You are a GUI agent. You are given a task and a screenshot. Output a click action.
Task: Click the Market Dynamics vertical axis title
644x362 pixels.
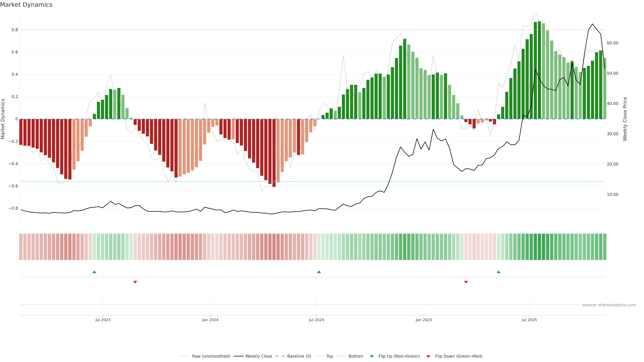(3, 119)
